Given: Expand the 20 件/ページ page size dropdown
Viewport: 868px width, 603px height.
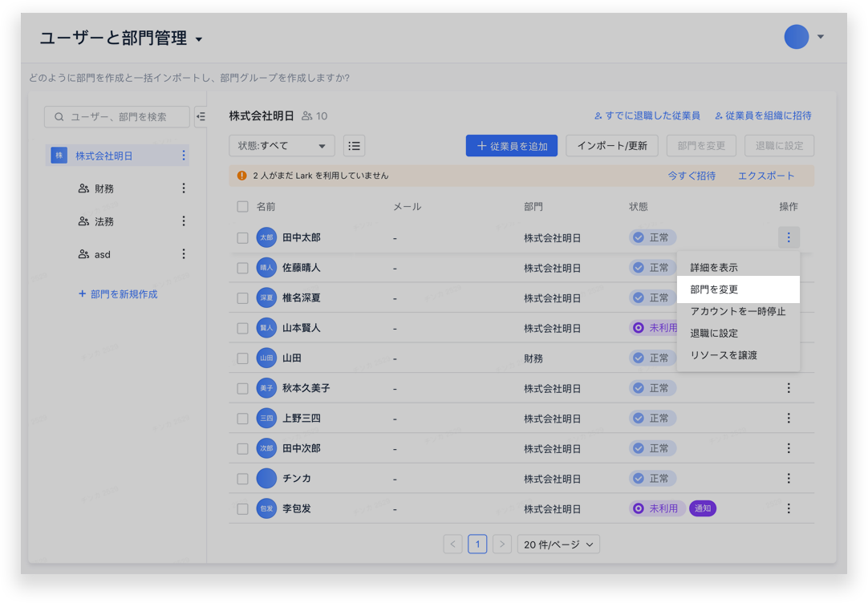Looking at the screenshot, I should click(558, 544).
